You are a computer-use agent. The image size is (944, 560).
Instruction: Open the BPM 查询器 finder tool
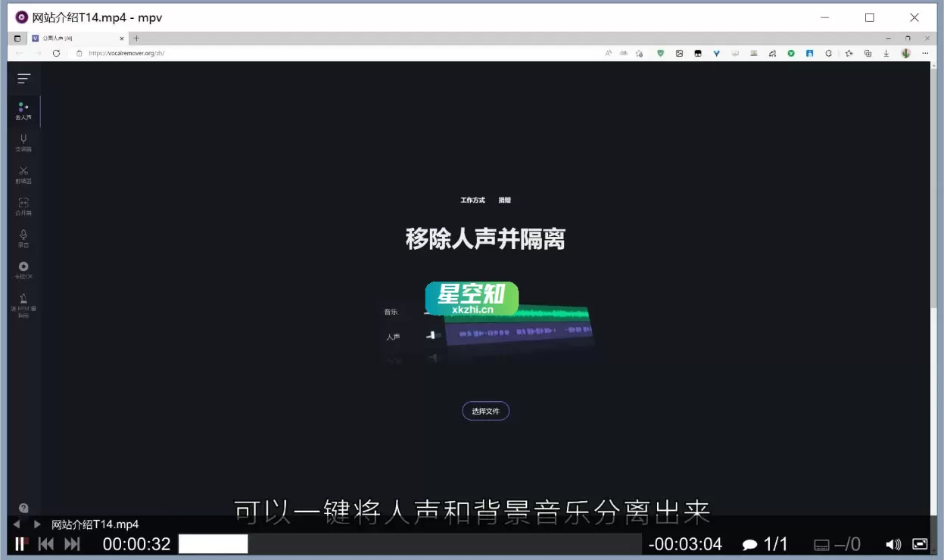point(23,306)
